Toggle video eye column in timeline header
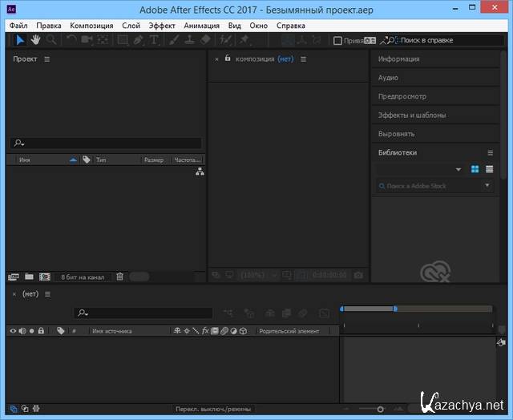 coord(12,330)
